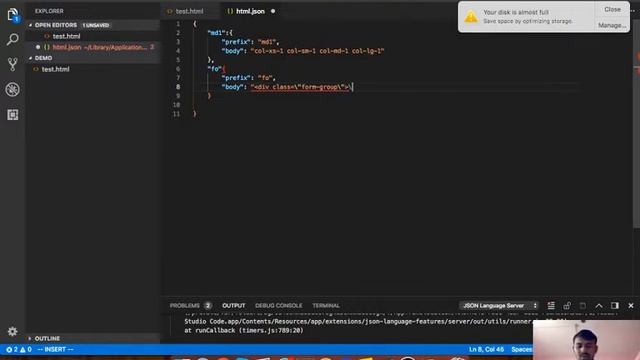The image size is (640, 360).
Task: Click the -- INSERT -- vim mode indicator
Action: [55, 350]
